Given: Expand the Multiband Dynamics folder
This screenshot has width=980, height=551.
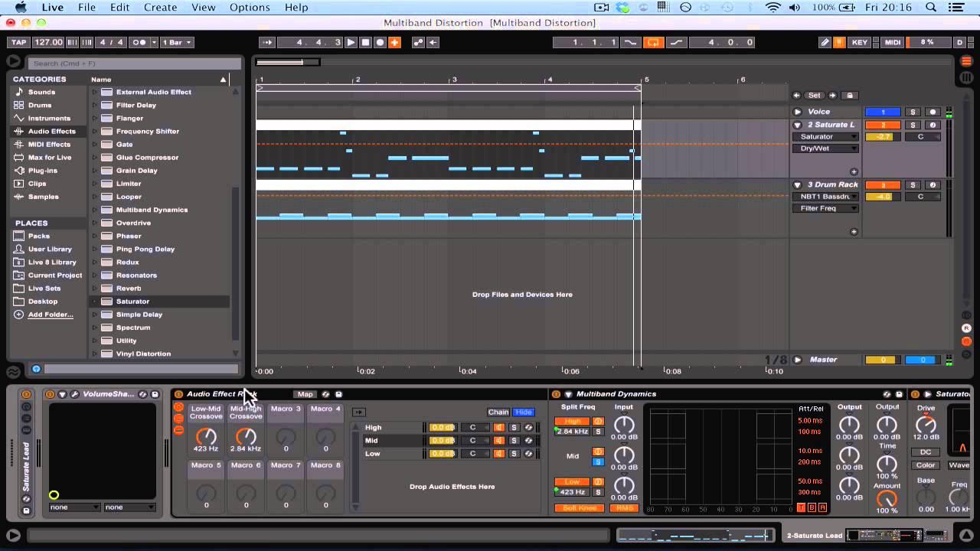Looking at the screenshot, I should (95, 210).
